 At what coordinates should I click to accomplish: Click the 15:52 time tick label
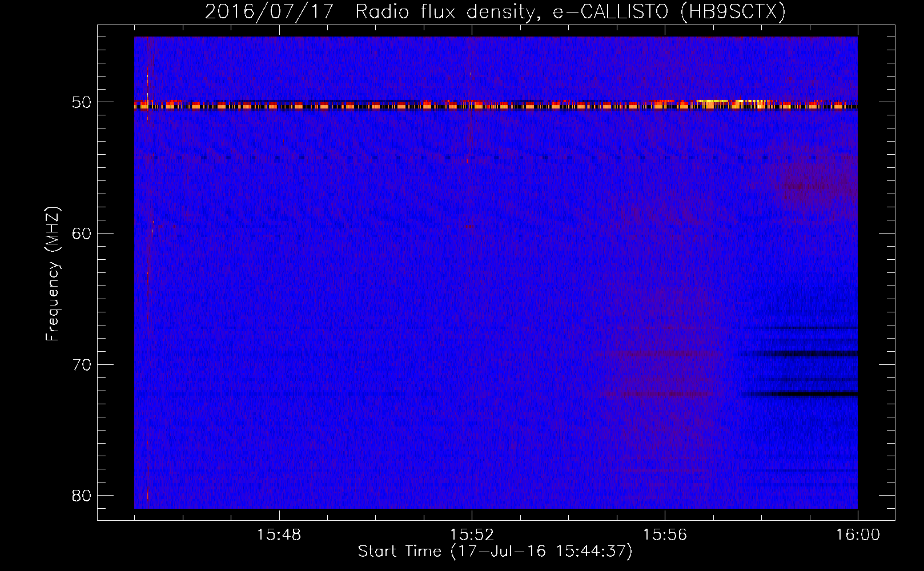click(472, 535)
